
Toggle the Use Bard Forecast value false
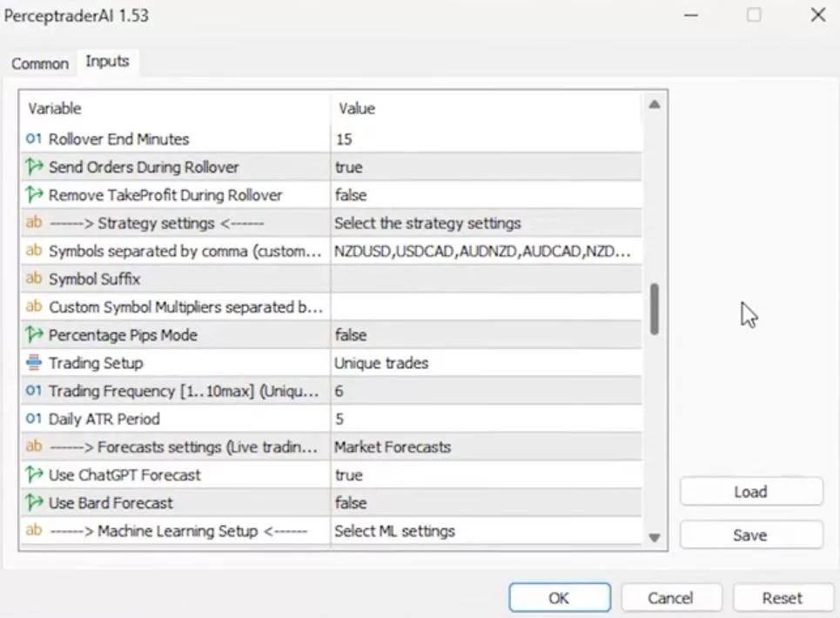486,503
